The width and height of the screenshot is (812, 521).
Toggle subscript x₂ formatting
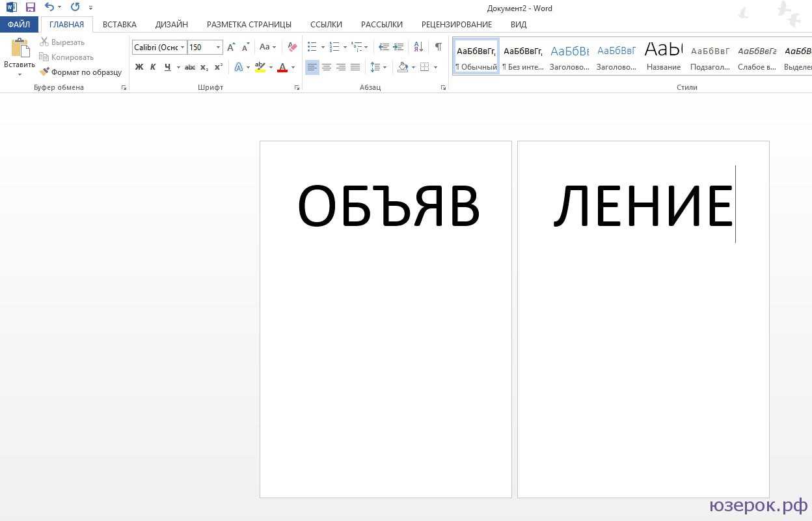point(204,67)
